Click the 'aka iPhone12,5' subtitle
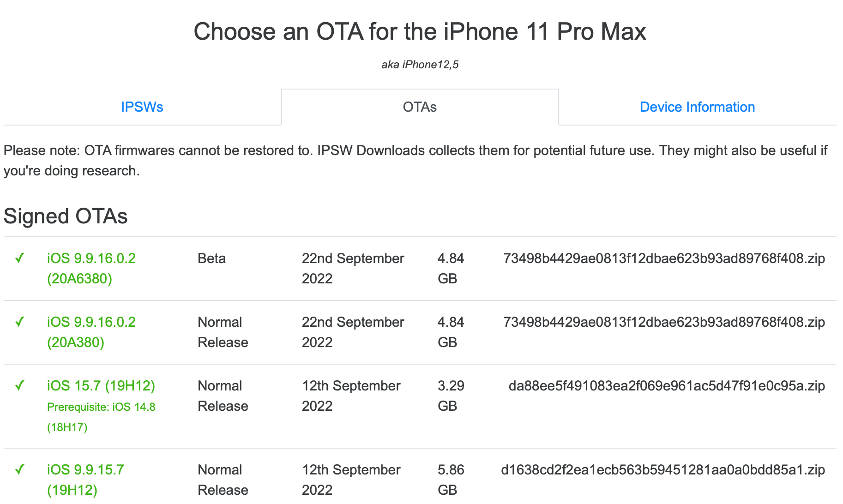 pyautogui.click(x=420, y=65)
